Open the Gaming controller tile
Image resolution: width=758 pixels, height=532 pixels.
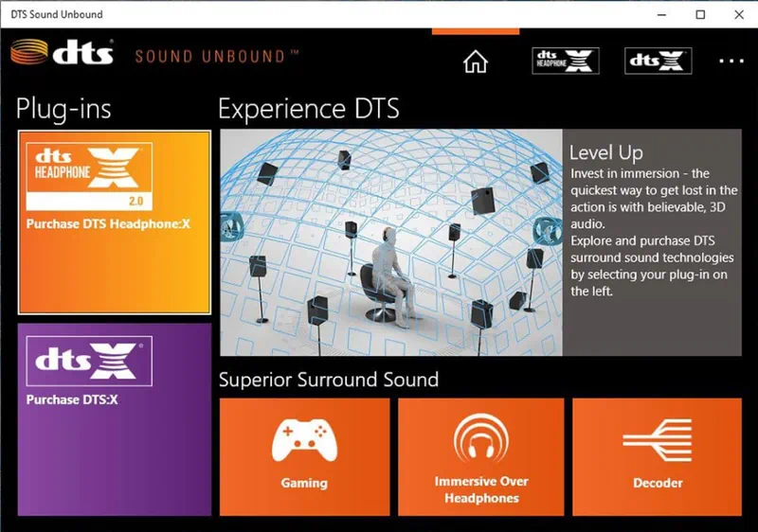coord(304,456)
